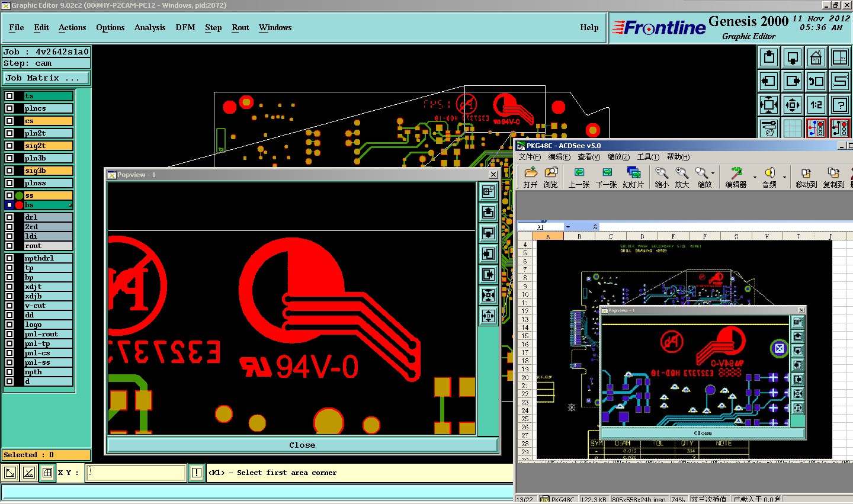Toggle checkbox for the drl layer
Screen dimensions: 853x504
(9, 217)
